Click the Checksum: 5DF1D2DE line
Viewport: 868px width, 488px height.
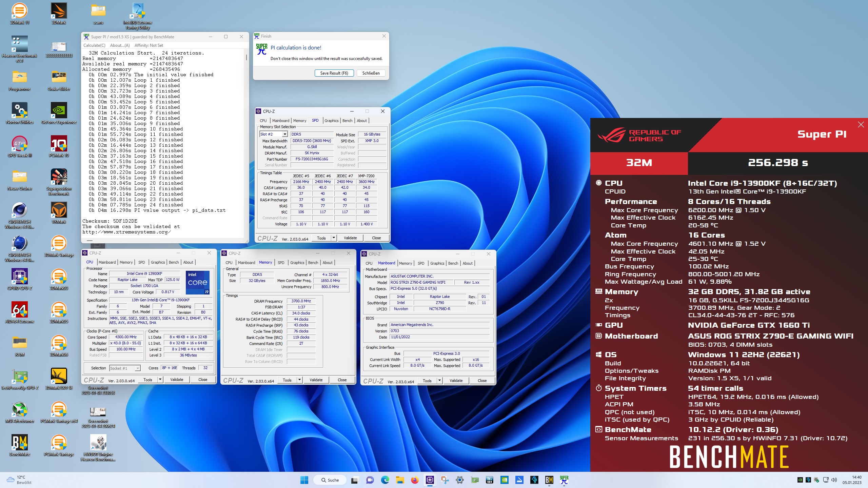(x=110, y=221)
